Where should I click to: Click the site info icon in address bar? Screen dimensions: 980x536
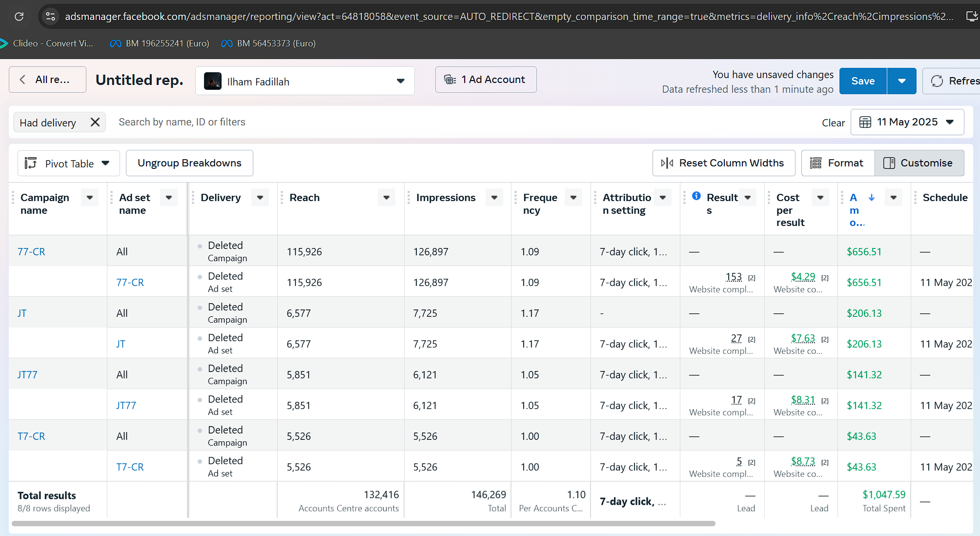pyautogui.click(x=50, y=17)
